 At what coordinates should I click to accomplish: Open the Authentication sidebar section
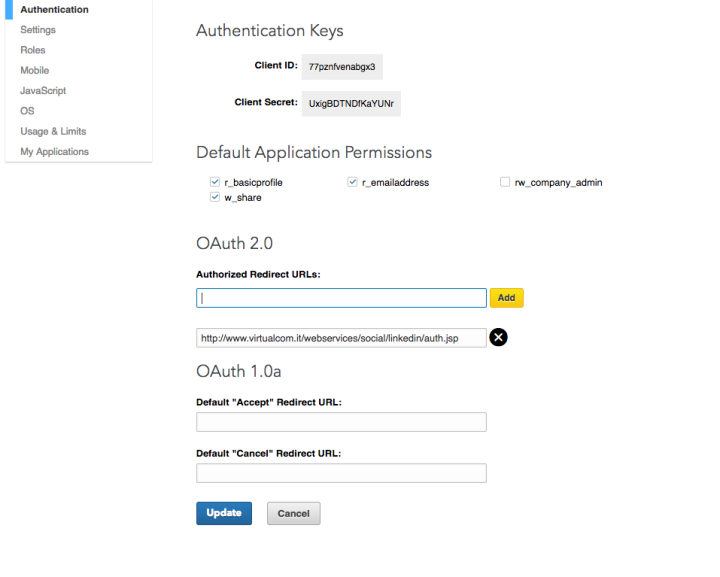[x=54, y=10]
